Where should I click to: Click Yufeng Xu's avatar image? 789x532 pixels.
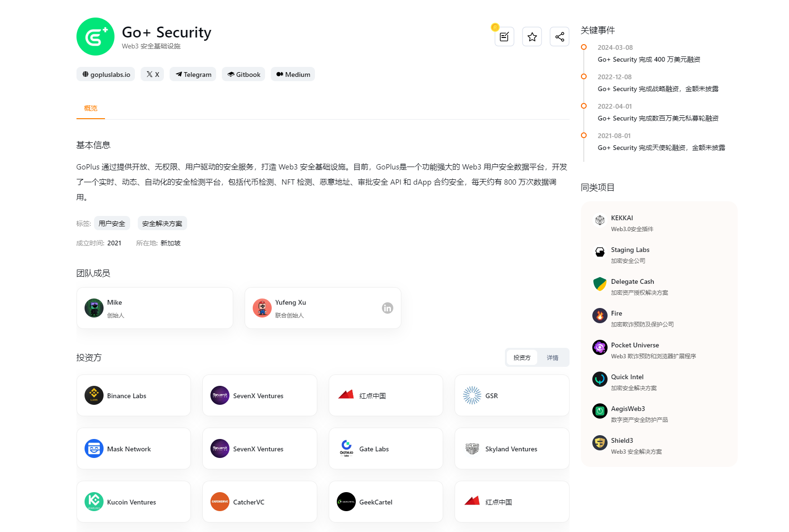tap(262, 308)
